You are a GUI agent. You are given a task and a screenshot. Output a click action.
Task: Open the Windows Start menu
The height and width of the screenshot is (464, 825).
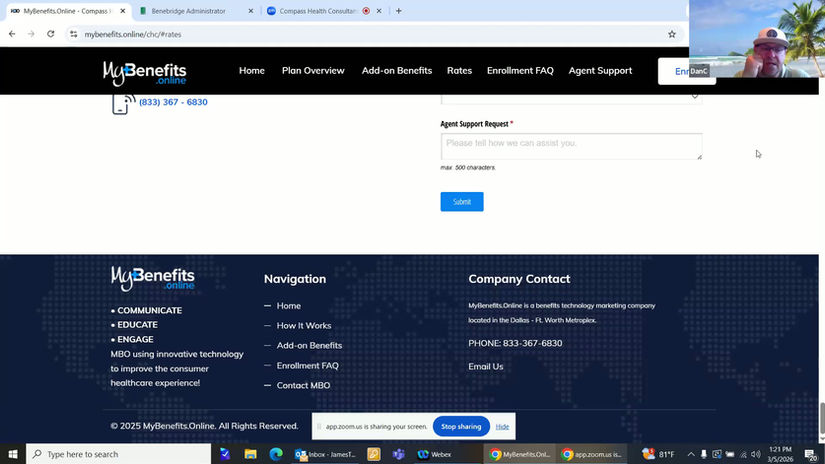point(13,454)
